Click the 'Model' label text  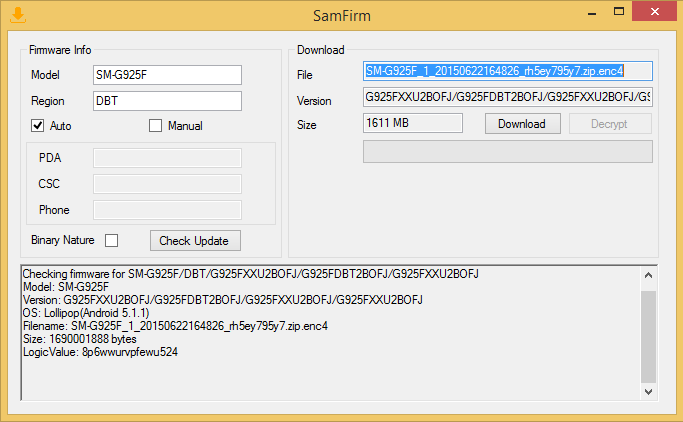tap(45, 75)
